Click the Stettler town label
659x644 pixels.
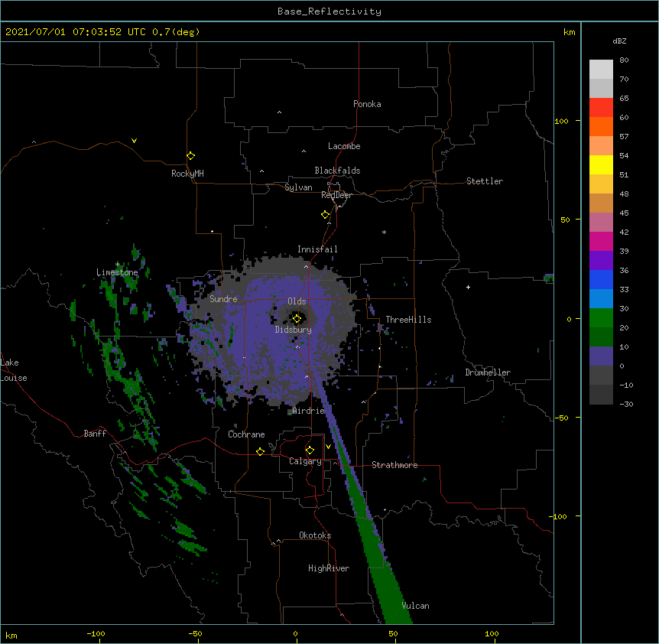[x=485, y=181]
